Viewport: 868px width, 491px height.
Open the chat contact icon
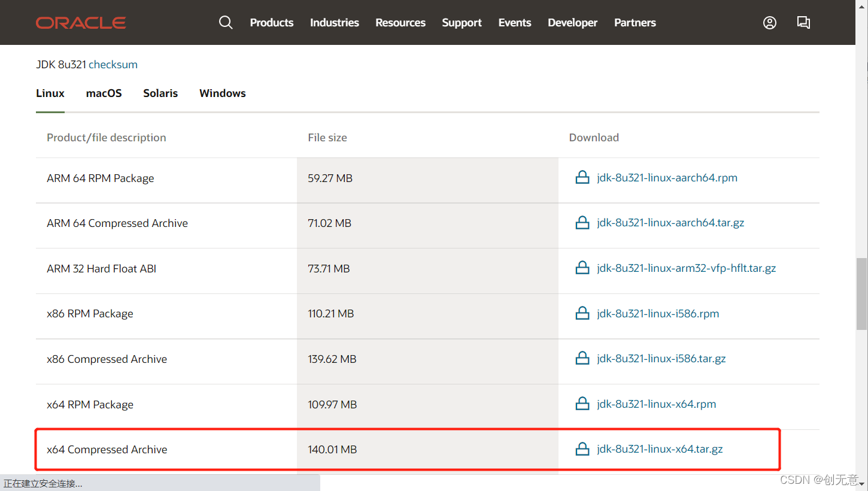[803, 23]
